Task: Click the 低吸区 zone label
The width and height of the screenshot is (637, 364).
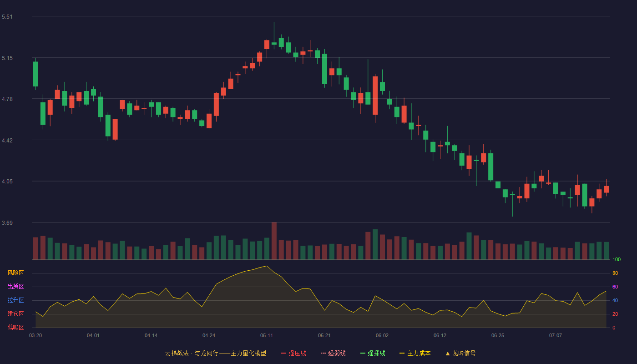Action: [15, 328]
